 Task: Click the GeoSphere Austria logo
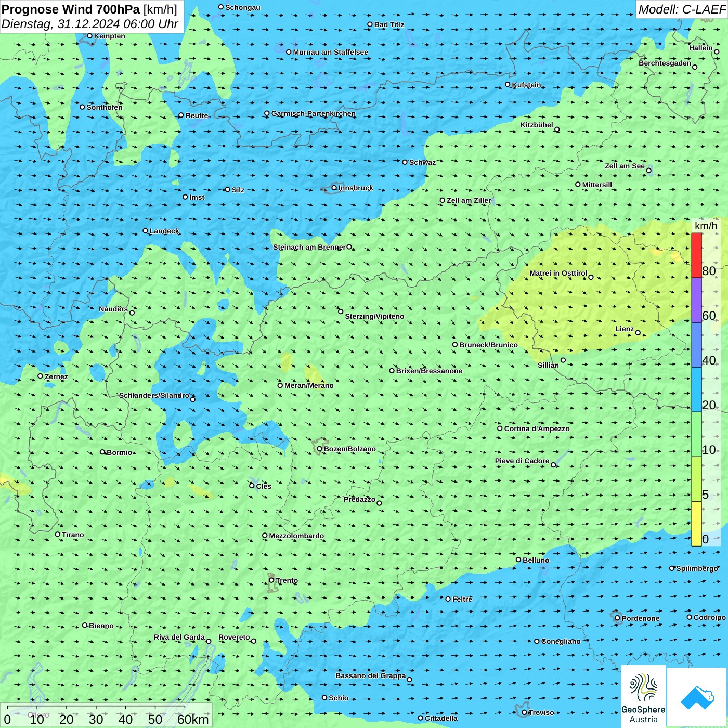(x=643, y=697)
